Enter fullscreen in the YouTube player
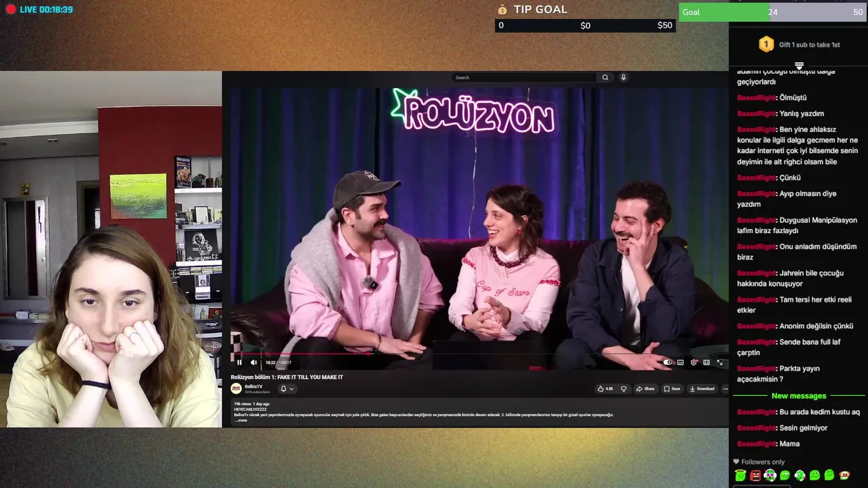This screenshot has height=488, width=868. [720, 363]
